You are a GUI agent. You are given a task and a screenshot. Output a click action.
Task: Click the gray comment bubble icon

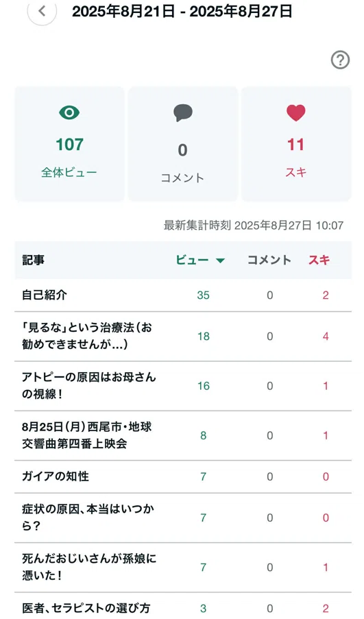pyautogui.click(x=183, y=113)
